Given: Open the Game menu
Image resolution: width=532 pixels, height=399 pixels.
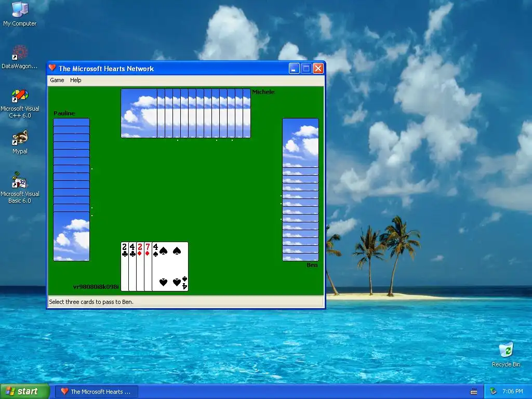Looking at the screenshot, I should [57, 80].
